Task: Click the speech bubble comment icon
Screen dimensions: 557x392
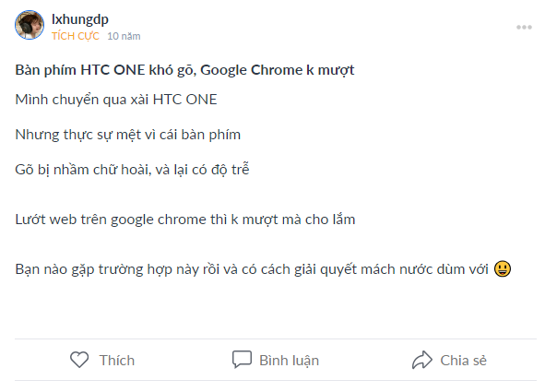Action: click(242, 360)
